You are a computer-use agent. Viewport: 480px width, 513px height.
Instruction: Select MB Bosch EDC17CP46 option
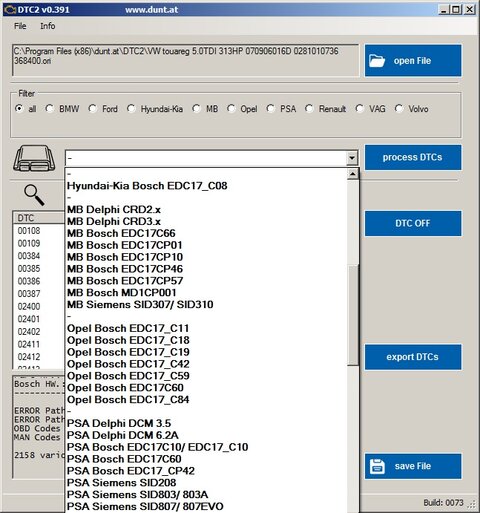click(207, 269)
